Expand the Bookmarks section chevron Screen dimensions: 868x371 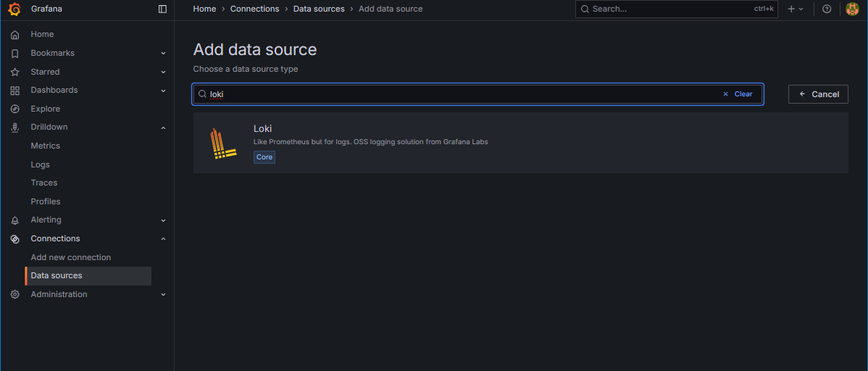point(163,54)
